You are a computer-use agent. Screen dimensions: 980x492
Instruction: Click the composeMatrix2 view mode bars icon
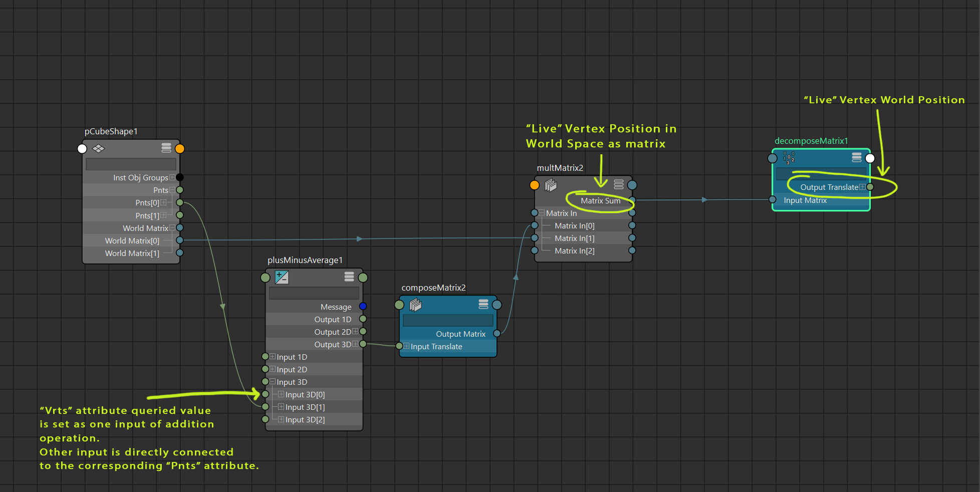coord(483,304)
